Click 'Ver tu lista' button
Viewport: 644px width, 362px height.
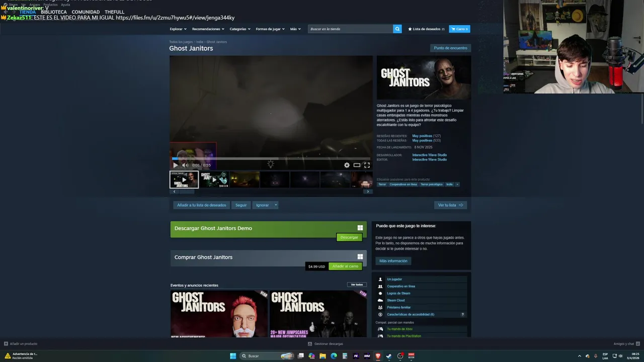pos(450,205)
